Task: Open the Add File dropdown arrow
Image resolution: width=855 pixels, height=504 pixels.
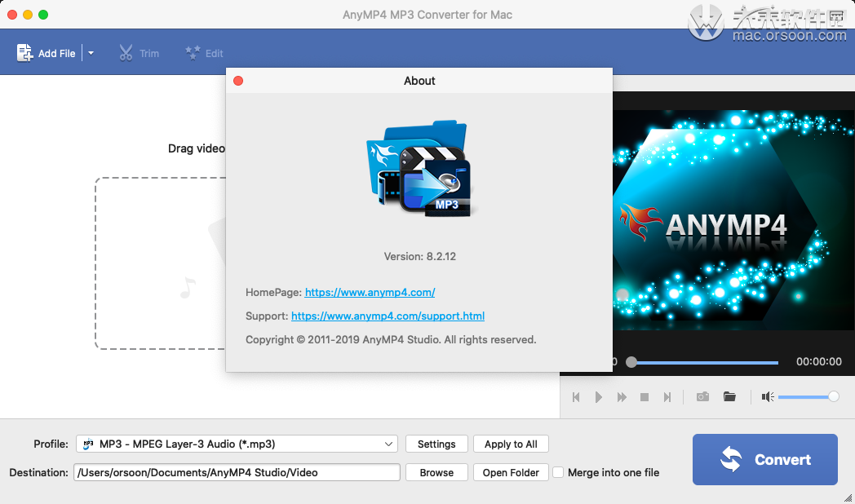Action: pos(91,53)
